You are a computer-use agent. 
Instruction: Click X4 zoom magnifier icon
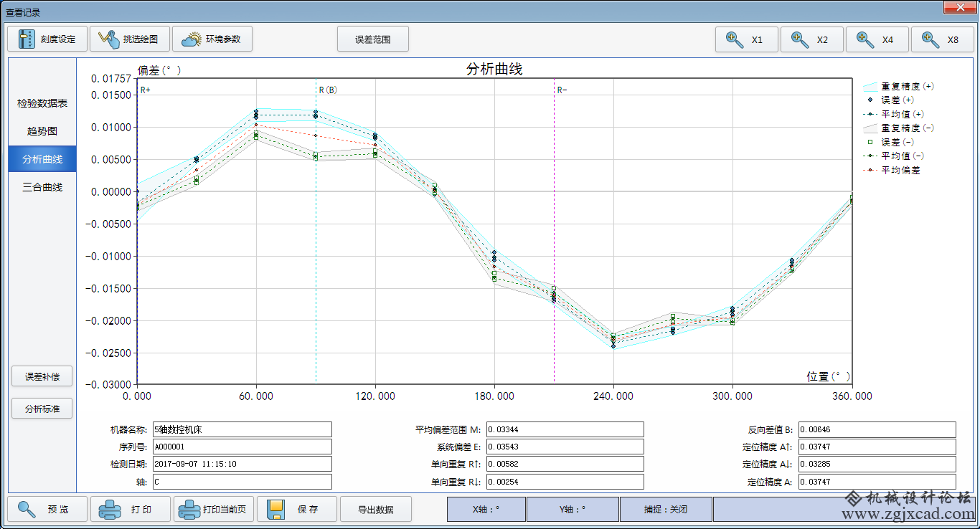pyautogui.click(x=866, y=39)
